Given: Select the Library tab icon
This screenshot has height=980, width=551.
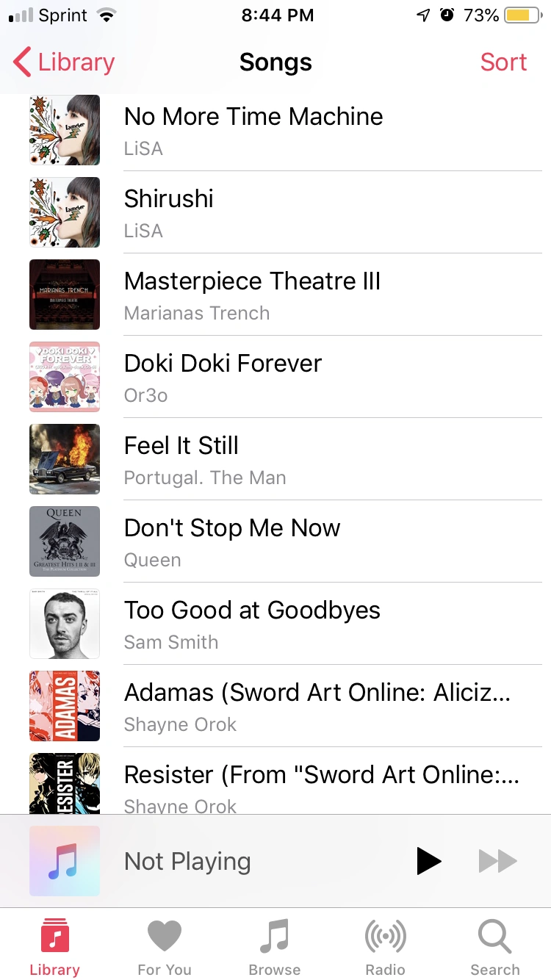Looking at the screenshot, I should tap(54, 946).
